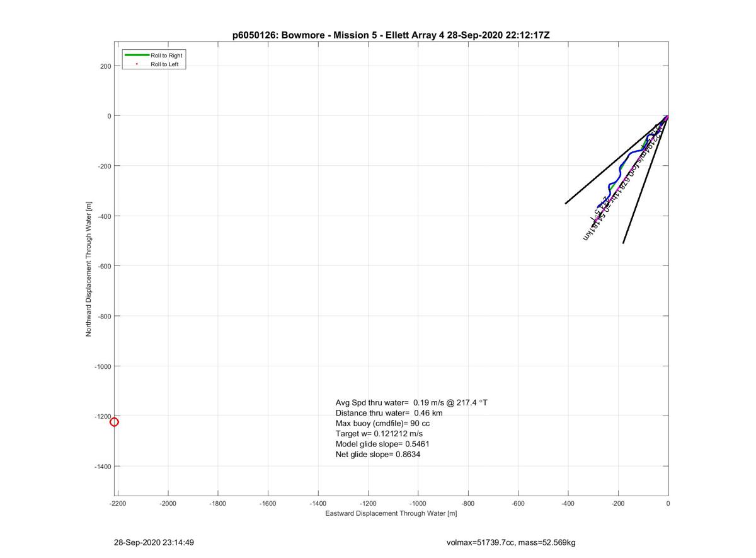Select the 'Model glide slope= 0.5461' annotation
The height and width of the screenshot is (558, 756).
tap(382, 444)
